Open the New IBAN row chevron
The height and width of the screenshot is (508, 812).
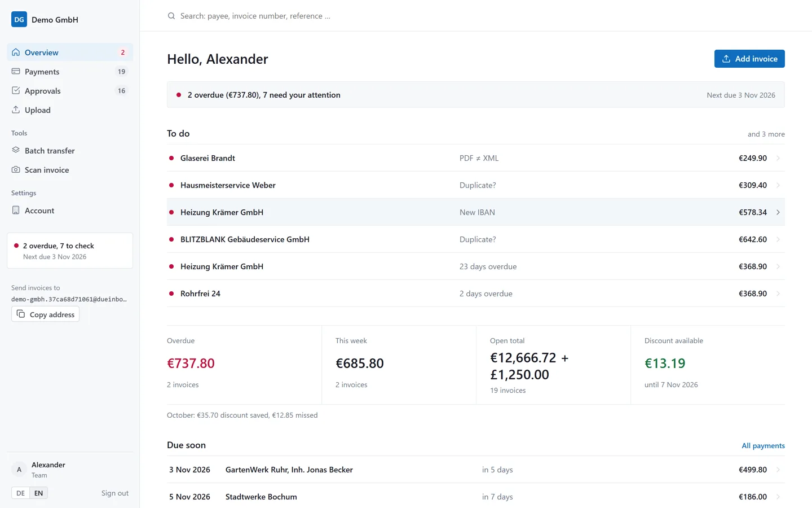click(x=778, y=212)
